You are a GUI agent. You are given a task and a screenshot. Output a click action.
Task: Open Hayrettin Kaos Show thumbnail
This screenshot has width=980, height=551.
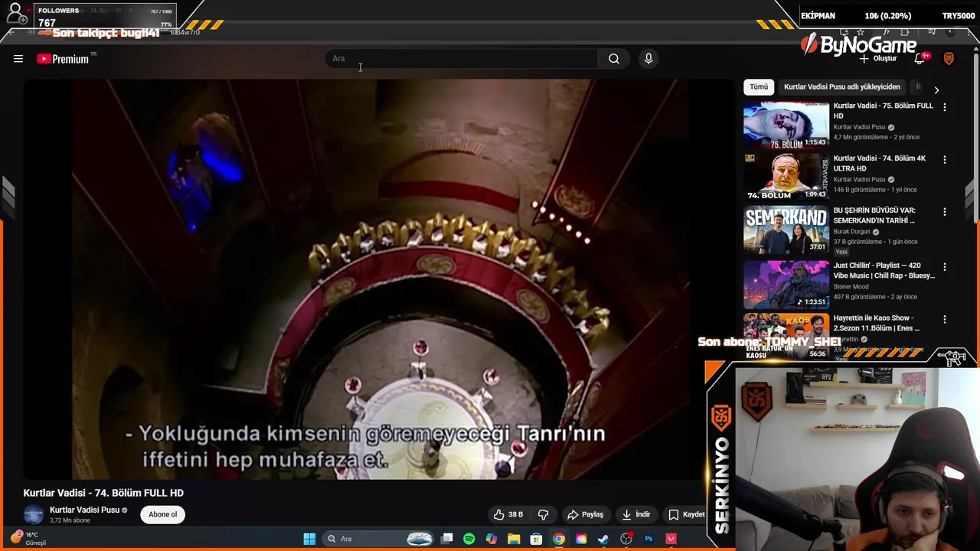tap(786, 335)
